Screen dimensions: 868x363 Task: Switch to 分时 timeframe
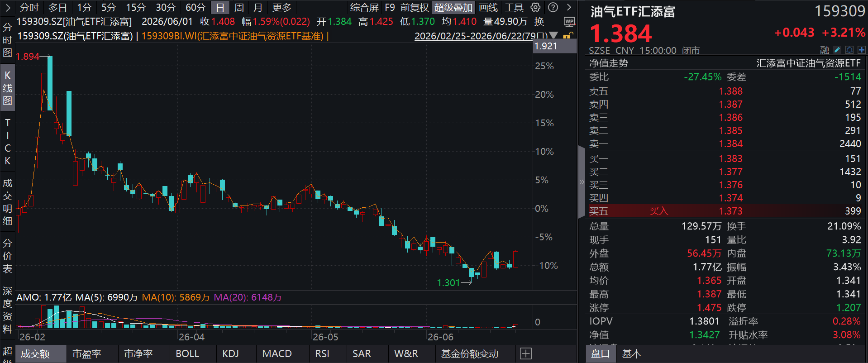(29, 7)
